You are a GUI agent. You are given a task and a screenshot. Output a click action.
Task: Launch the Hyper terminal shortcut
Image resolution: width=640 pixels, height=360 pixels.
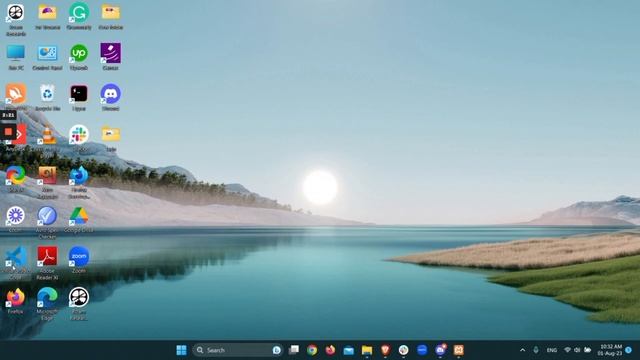[x=79, y=98]
